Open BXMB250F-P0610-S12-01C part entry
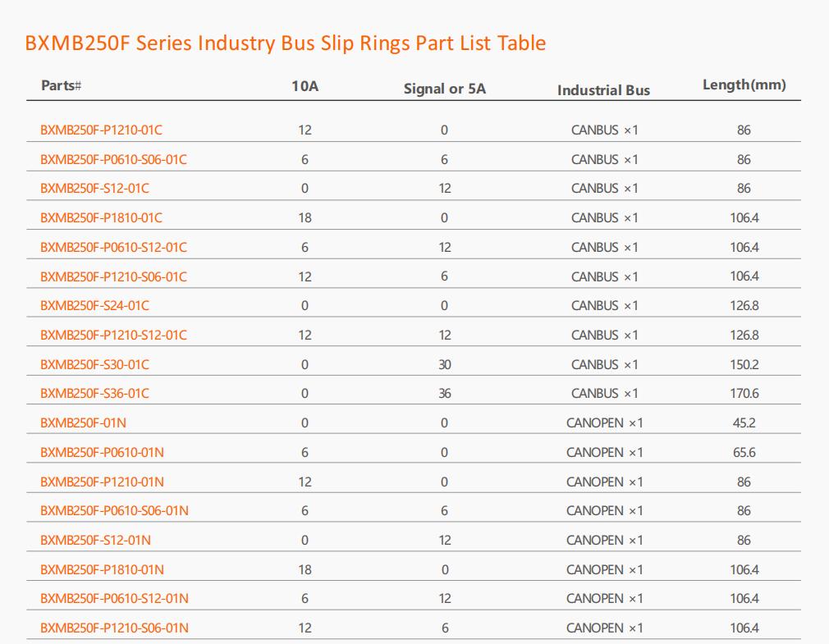Screen dimensions: 829x644 pos(113,247)
